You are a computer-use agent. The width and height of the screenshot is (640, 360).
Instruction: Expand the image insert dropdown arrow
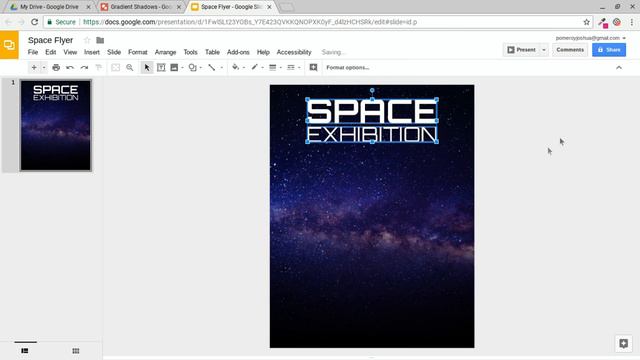[182, 68]
